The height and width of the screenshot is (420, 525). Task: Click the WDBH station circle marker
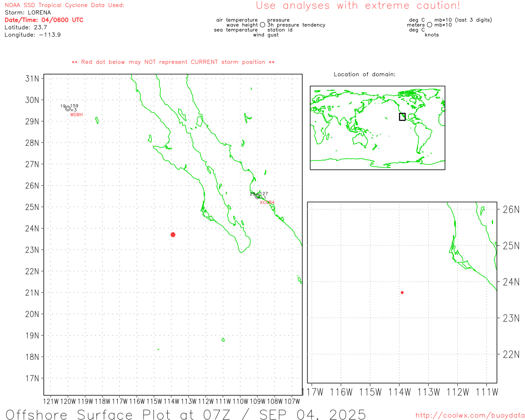click(68, 108)
